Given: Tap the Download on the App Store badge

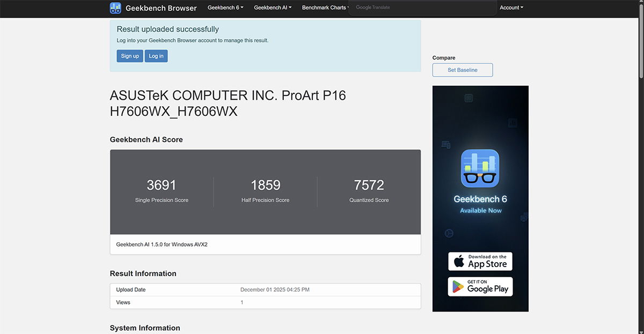Looking at the screenshot, I should coord(480,262).
